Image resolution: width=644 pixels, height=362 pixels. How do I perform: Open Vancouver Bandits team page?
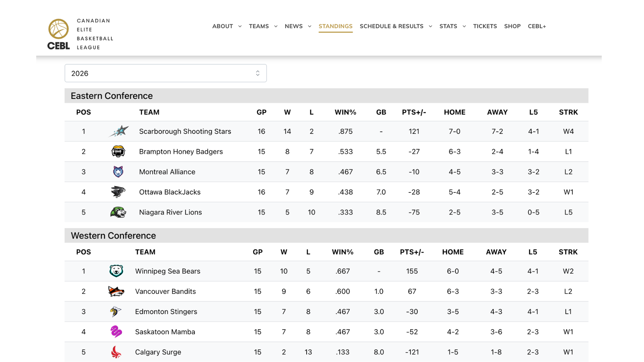[x=165, y=291]
